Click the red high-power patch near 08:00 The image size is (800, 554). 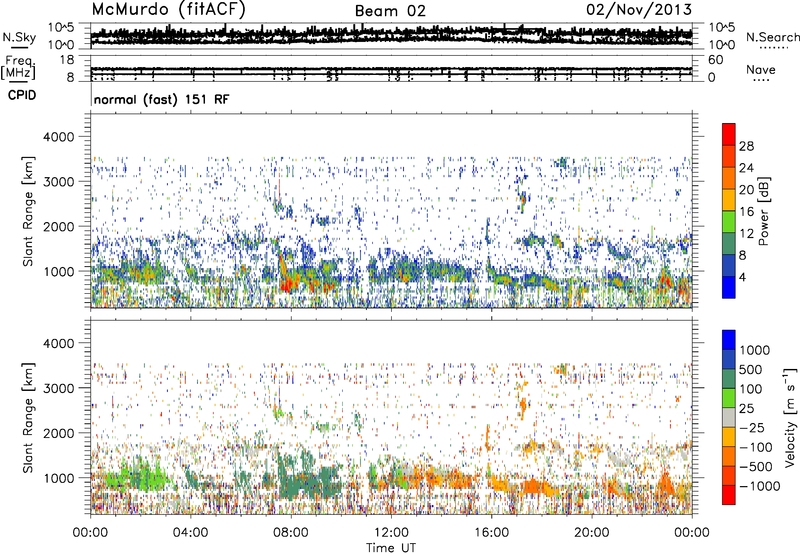287,284
